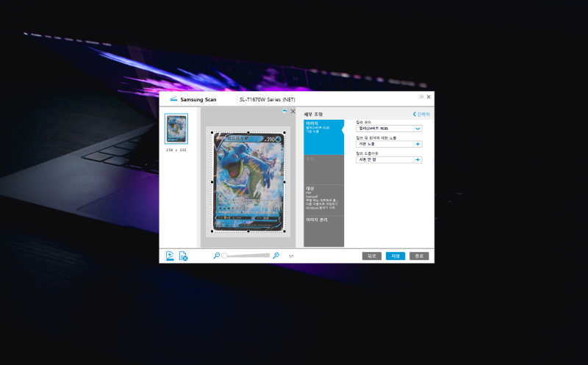Open the 컬러 모드 dropdown arrow
Viewport: 588px width, 365px height.
(x=417, y=129)
